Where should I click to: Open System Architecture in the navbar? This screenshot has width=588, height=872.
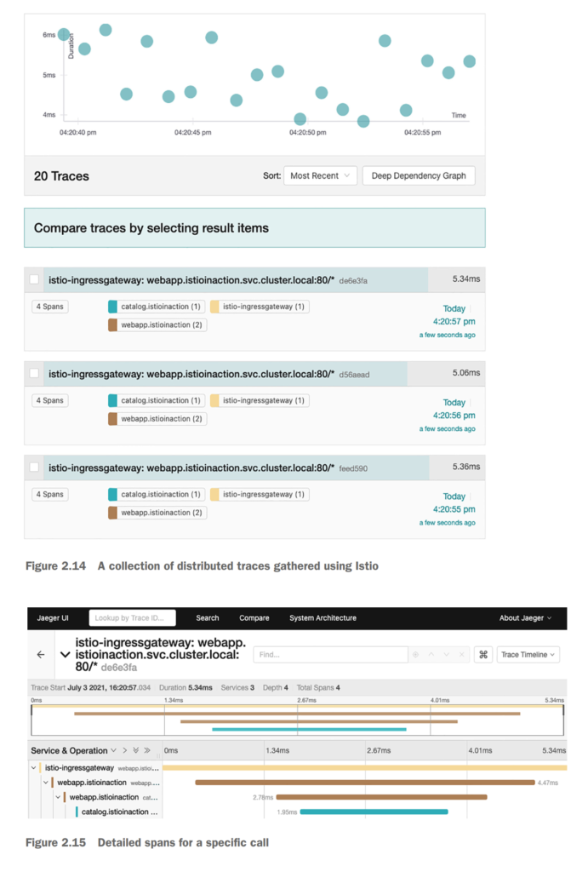pos(323,618)
